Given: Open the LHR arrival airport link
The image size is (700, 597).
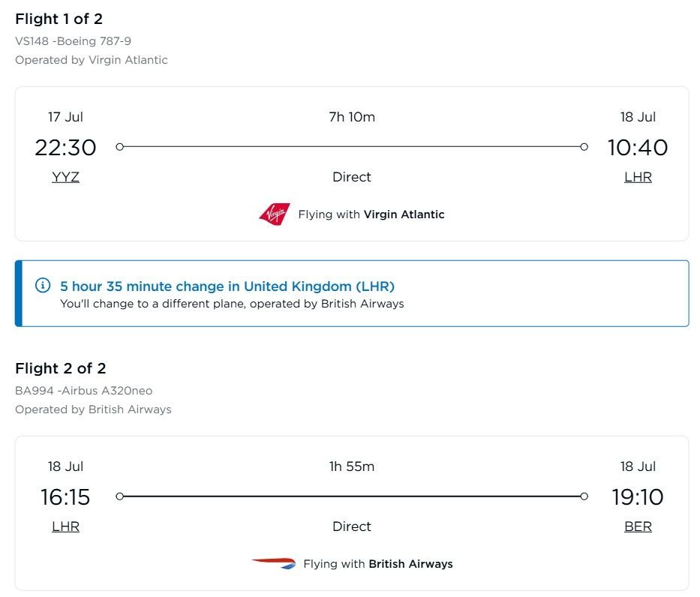Looking at the screenshot, I should tap(638, 177).
